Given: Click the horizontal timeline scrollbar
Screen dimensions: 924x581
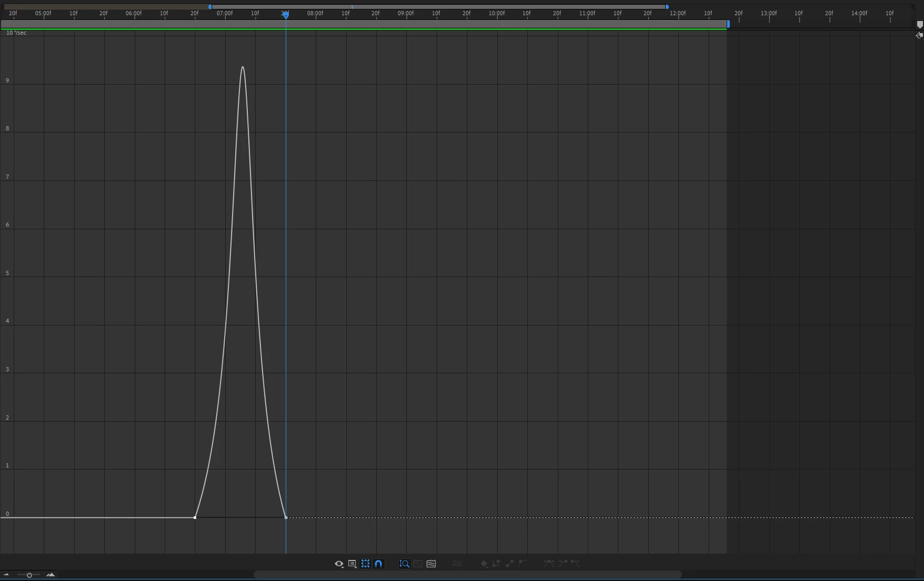Looking at the screenshot, I should (x=467, y=575).
